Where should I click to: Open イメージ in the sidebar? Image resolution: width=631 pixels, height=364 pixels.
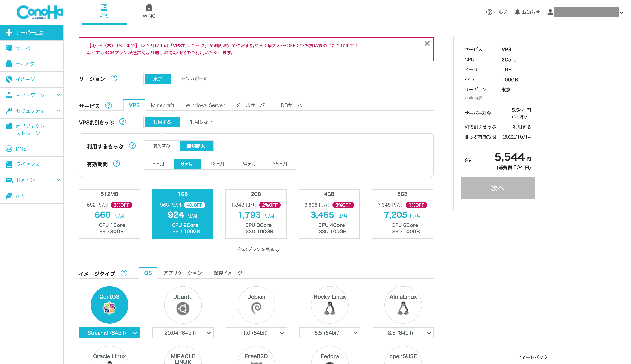click(x=32, y=79)
